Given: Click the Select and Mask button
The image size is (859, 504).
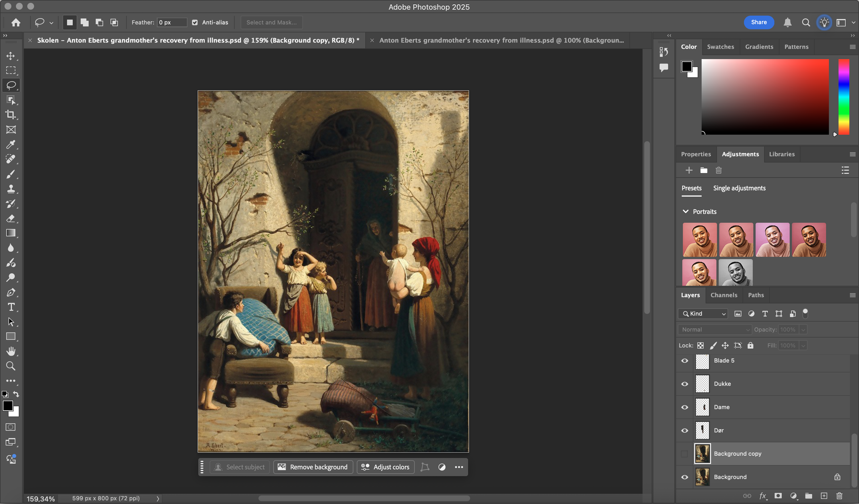Looking at the screenshot, I should click(271, 22).
